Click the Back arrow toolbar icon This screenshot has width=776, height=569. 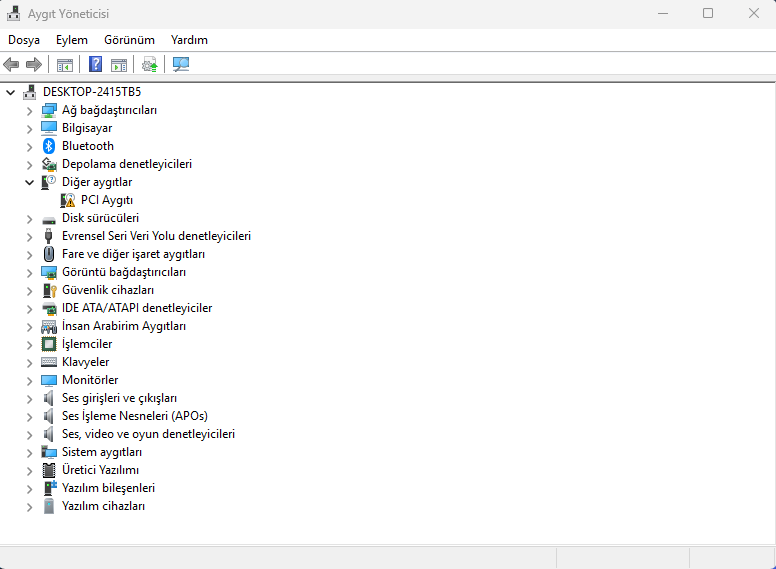pyautogui.click(x=11, y=64)
